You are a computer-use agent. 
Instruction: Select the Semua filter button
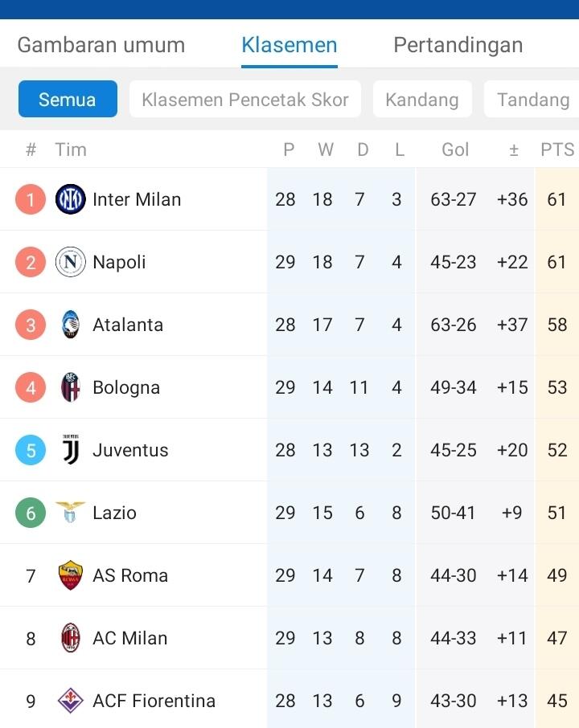tap(68, 100)
